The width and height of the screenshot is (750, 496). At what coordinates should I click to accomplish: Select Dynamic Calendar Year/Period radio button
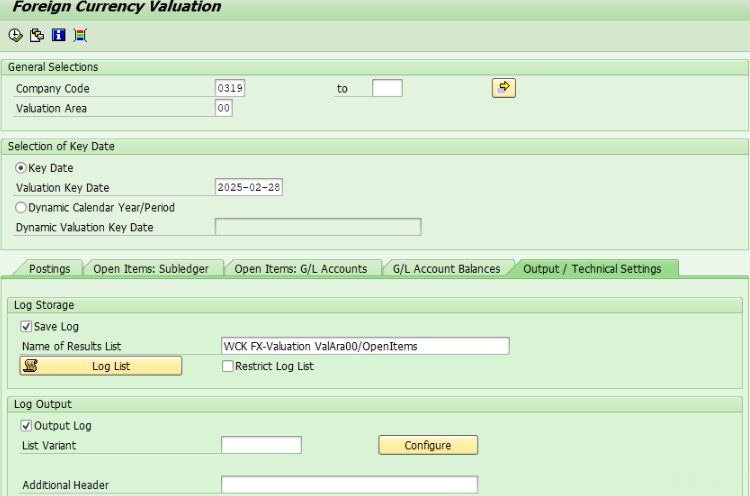tap(21, 208)
